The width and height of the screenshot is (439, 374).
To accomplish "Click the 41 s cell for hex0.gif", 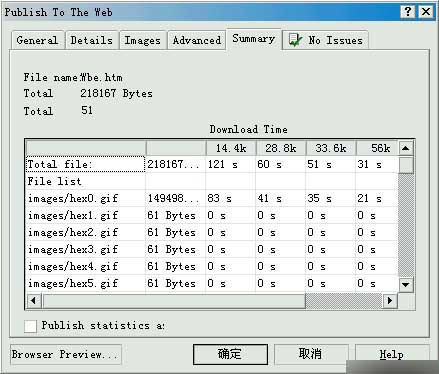I will [281, 199].
